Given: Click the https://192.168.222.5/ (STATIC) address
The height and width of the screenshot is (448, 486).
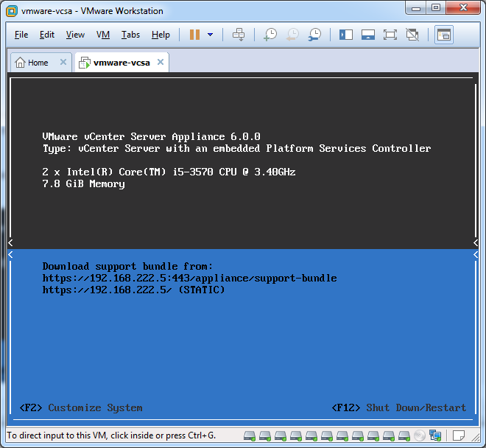Looking at the screenshot, I should [x=133, y=290].
